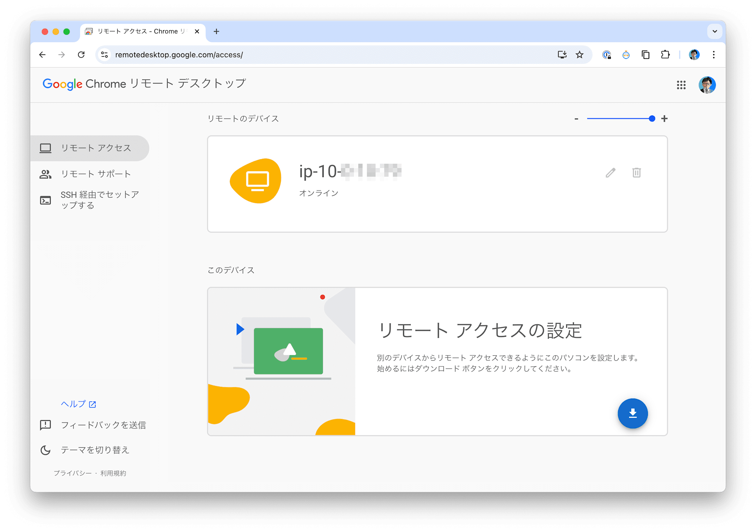756x532 pixels.
Task: Click フィードバックを送信
Action: 93,425
